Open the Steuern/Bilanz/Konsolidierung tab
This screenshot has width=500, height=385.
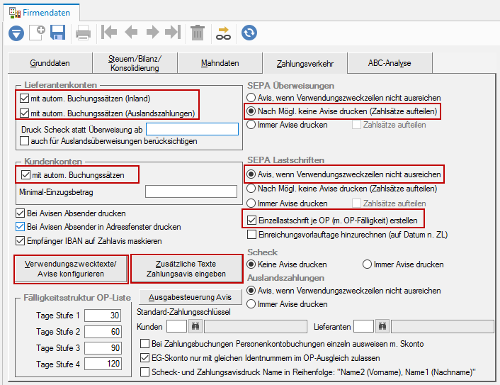135,63
